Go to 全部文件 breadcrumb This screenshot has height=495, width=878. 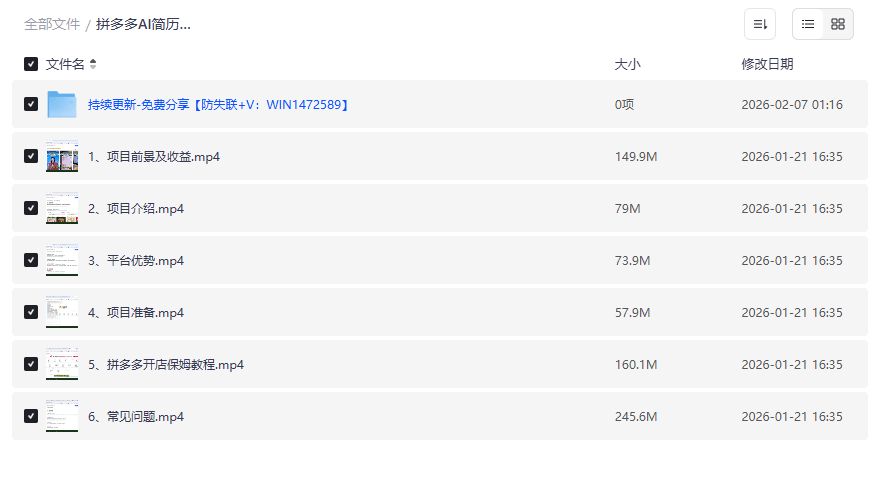pyautogui.click(x=52, y=24)
